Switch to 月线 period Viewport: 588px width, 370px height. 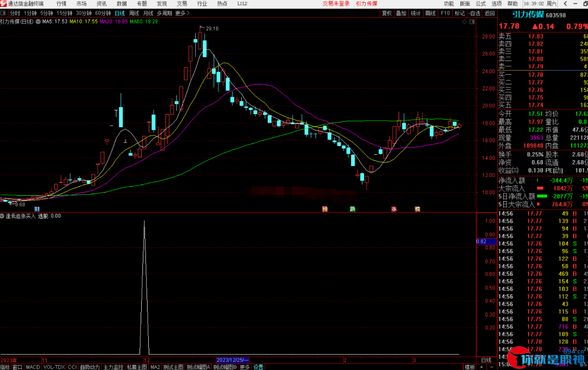point(148,13)
